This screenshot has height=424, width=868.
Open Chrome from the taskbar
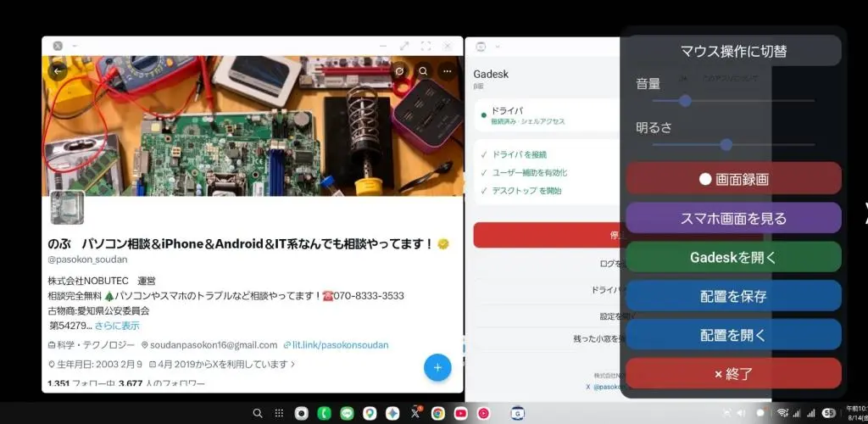(x=438, y=413)
